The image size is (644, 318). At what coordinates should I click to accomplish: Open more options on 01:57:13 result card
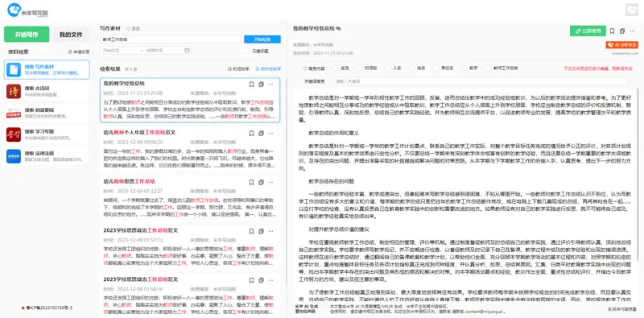pos(270,231)
